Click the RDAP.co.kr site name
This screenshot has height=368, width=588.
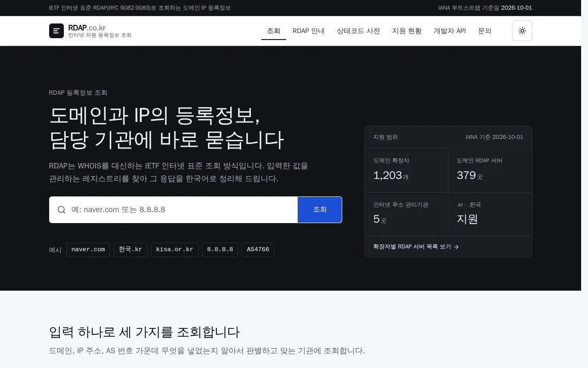[x=87, y=28]
